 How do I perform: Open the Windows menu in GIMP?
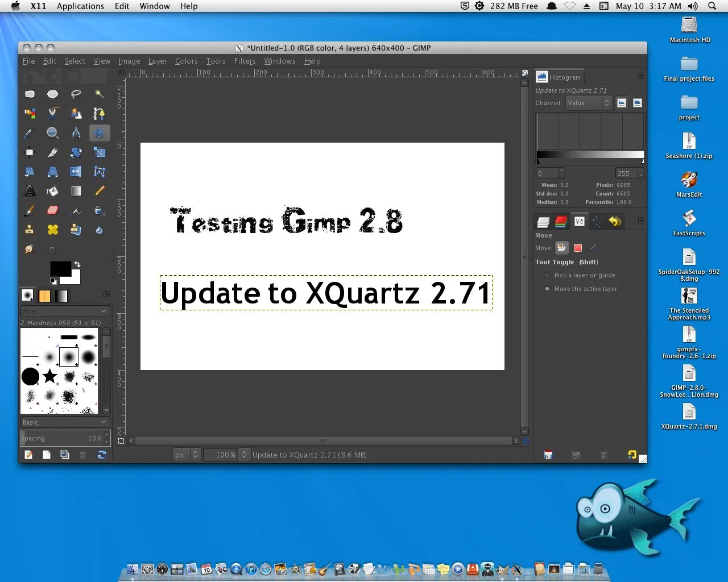tap(280, 61)
